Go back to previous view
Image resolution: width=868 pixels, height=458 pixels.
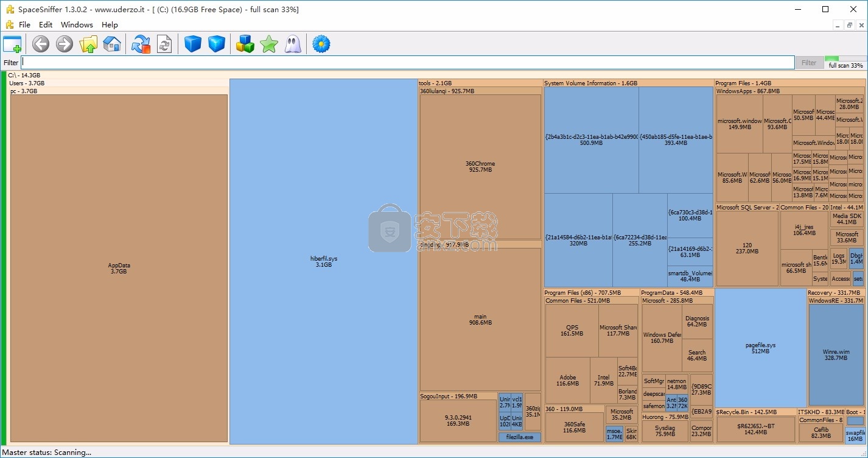41,44
